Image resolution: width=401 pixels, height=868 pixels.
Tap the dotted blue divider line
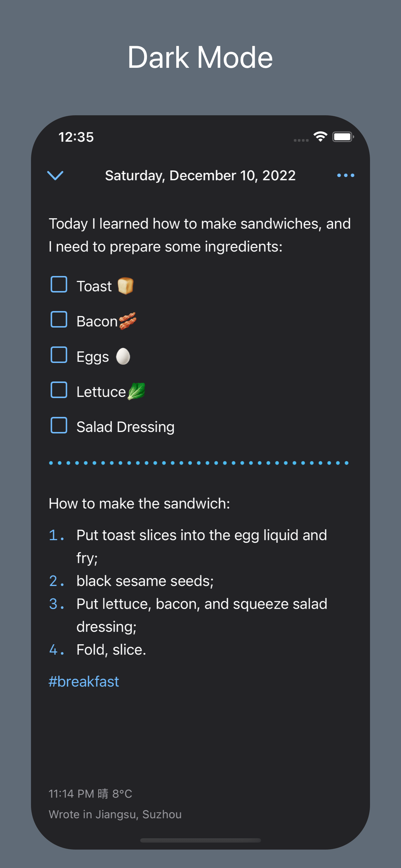tap(199, 463)
